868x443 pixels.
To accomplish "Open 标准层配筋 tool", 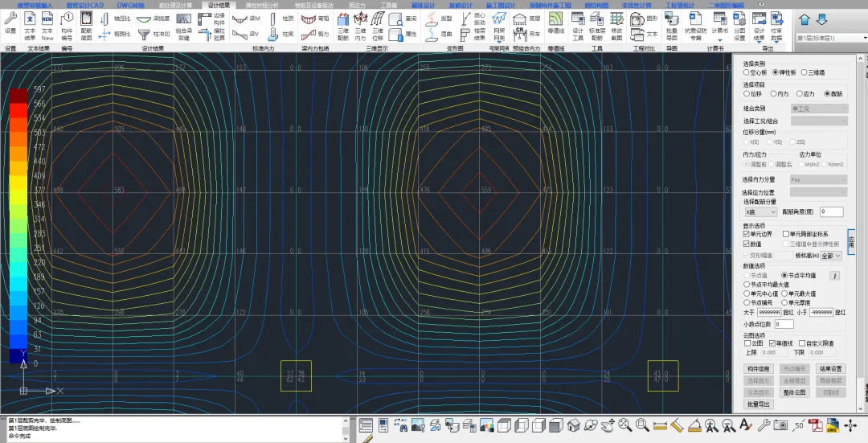I will coord(596,26).
